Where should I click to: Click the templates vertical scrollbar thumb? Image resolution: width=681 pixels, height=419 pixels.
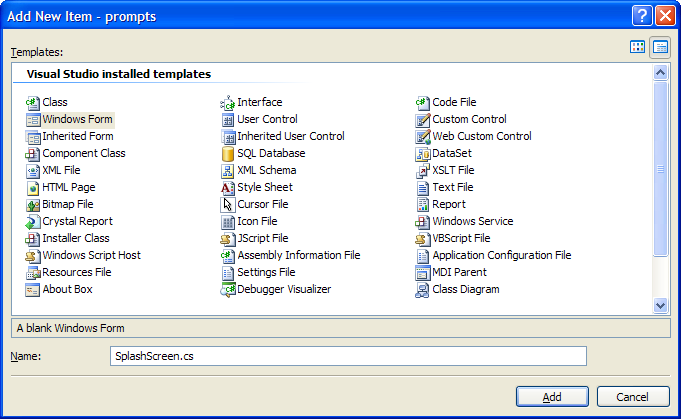(660, 168)
